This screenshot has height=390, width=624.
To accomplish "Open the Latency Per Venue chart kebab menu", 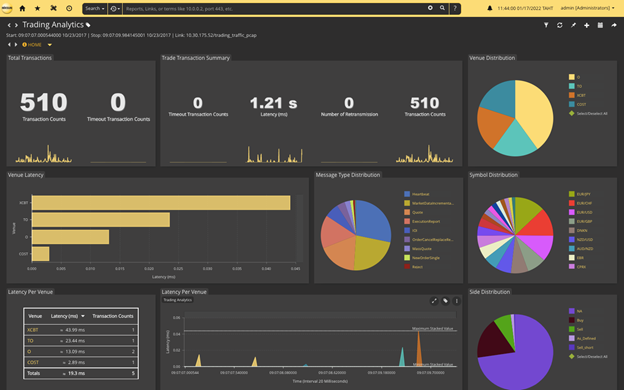I will pos(456,301).
